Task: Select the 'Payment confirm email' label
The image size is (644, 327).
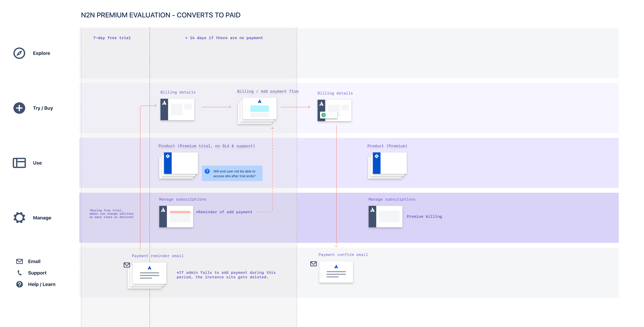Action: point(343,254)
